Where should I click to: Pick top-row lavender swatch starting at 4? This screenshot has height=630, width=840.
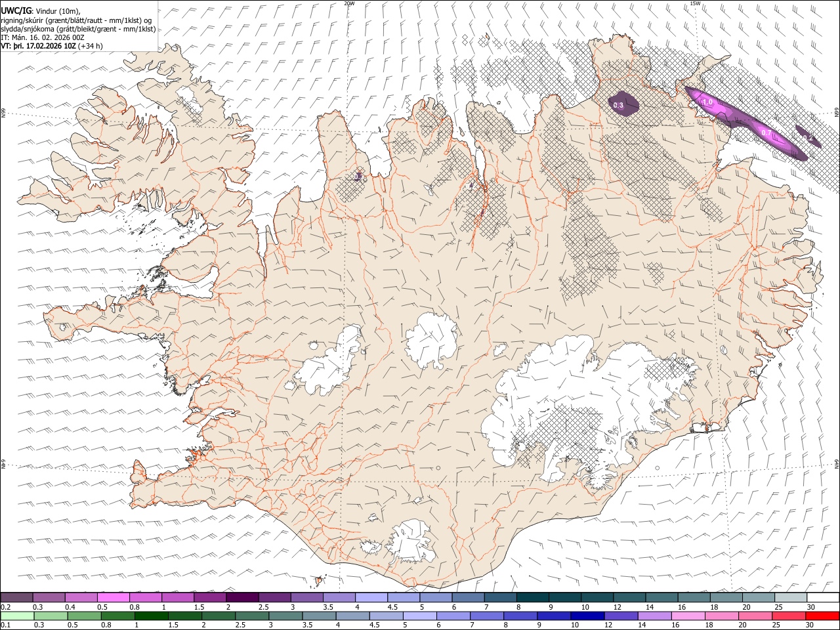pos(371,597)
